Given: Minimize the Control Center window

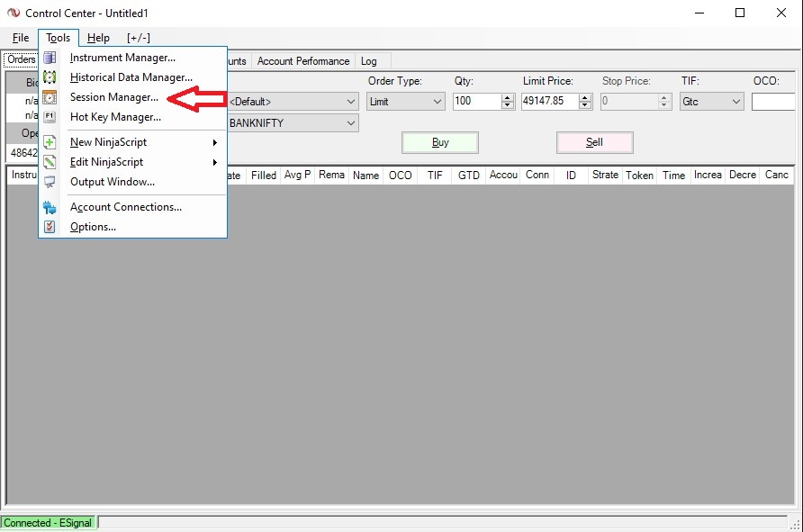Looking at the screenshot, I should (x=699, y=13).
